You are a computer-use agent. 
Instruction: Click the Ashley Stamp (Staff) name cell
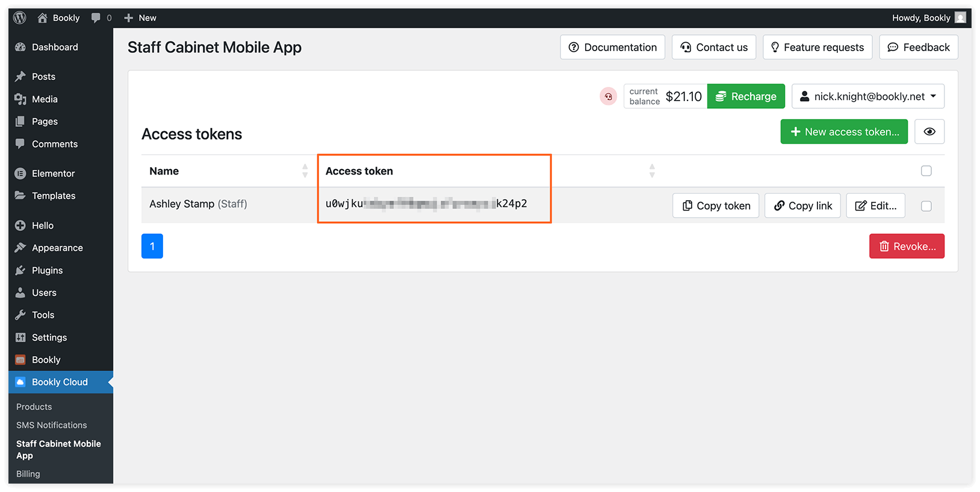point(198,204)
